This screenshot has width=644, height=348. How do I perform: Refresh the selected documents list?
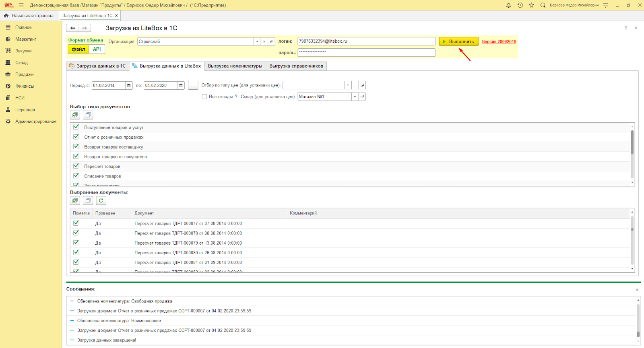101,200
